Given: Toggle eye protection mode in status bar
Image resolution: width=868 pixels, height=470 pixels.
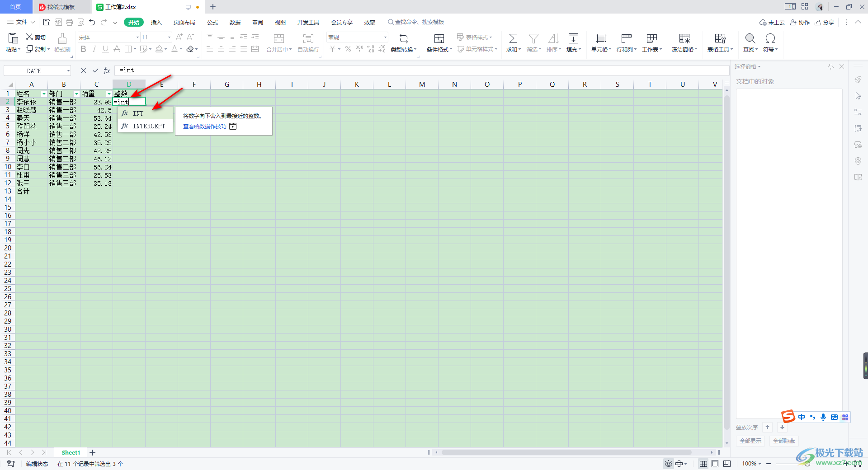Looking at the screenshot, I should click(668, 464).
